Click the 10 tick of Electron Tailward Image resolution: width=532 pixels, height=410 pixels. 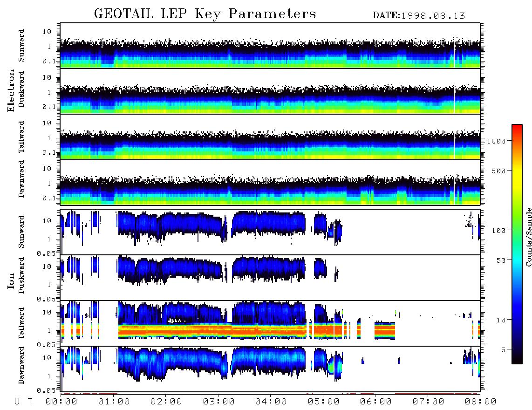point(47,123)
